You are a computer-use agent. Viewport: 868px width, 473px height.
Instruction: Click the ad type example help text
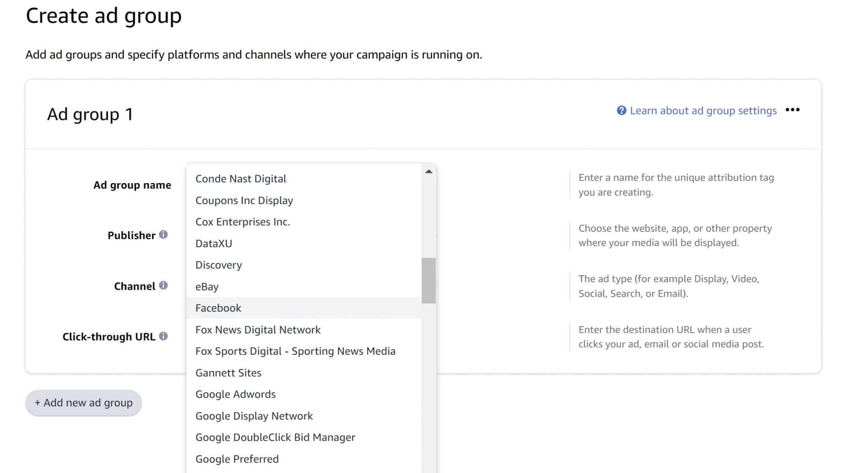669,286
